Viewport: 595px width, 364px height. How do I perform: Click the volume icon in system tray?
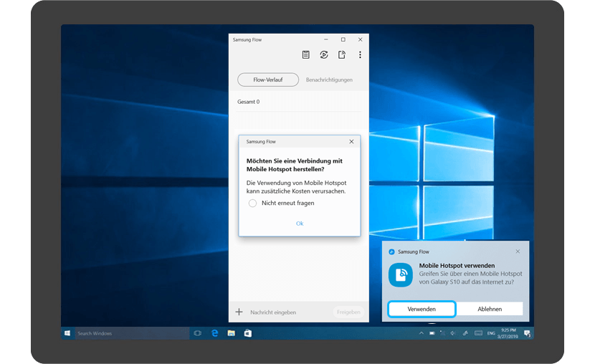452,333
